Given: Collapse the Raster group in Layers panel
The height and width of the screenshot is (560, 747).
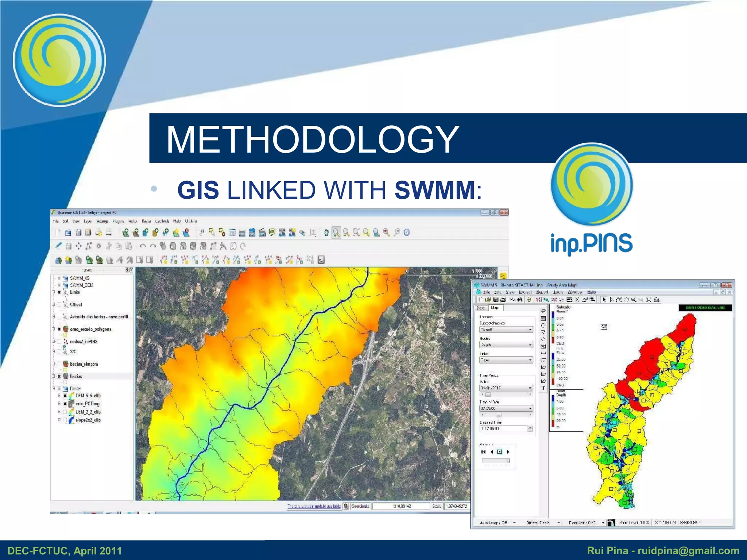Looking at the screenshot, I should point(54,389).
